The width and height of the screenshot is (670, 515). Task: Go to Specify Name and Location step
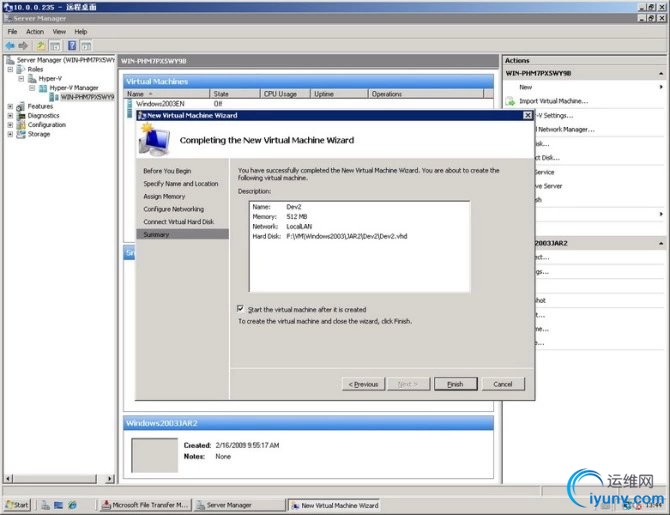click(x=181, y=184)
